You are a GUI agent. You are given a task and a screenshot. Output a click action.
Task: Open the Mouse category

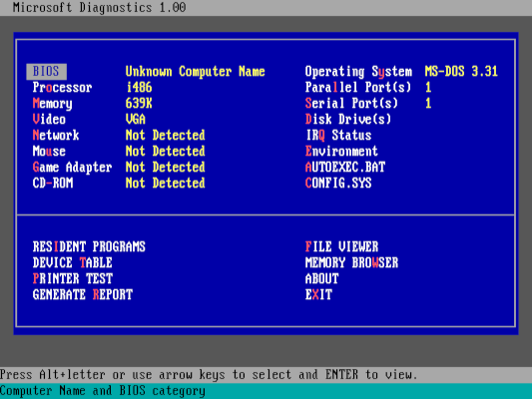pos(49,152)
